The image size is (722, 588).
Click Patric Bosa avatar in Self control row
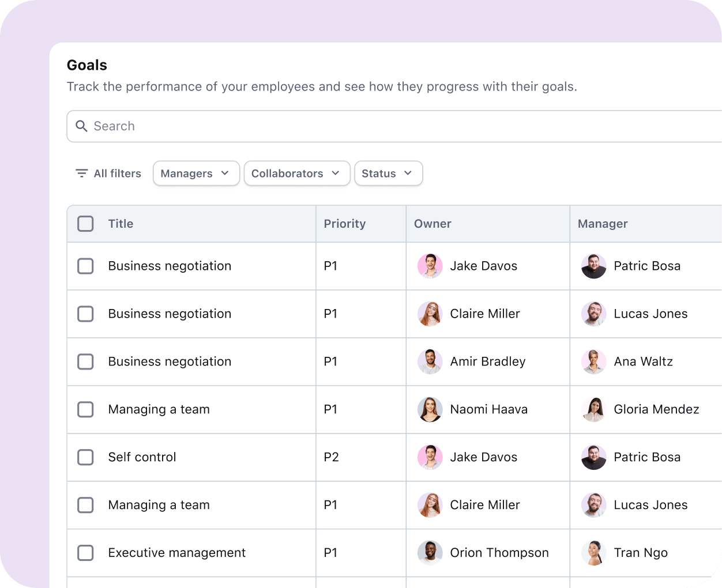[x=594, y=458]
